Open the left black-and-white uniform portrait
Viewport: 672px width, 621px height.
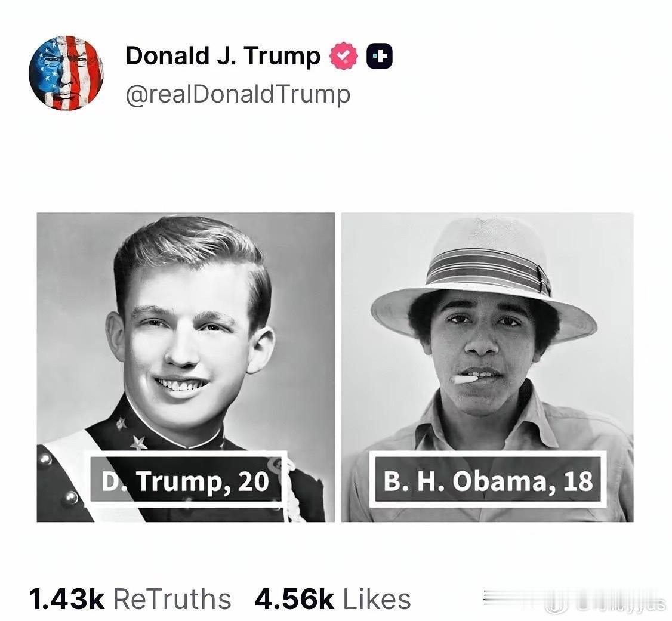click(x=186, y=367)
